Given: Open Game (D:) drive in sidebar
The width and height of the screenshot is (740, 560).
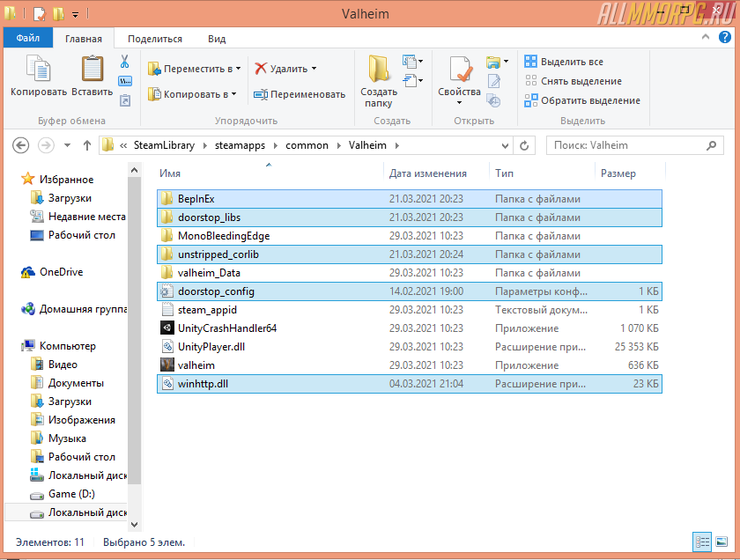Looking at the screenshot, I should 63,494.
